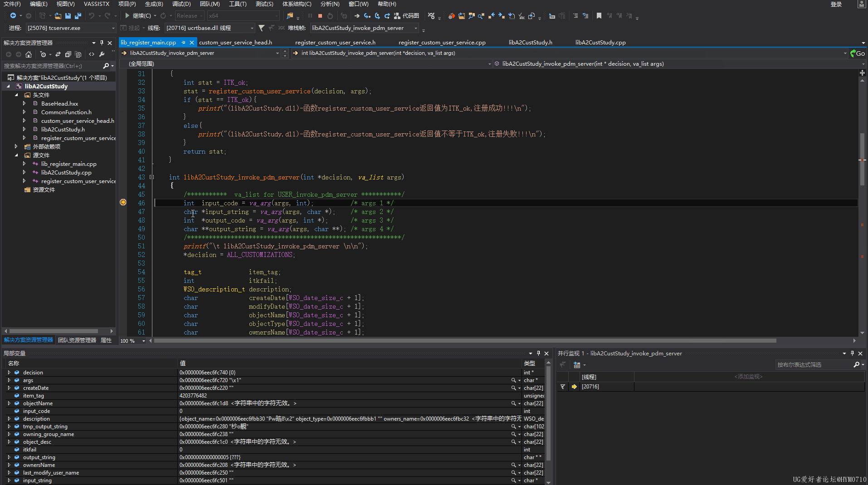
Task: Stop debugging with the red square icon
Action: (x=320, y=16)
